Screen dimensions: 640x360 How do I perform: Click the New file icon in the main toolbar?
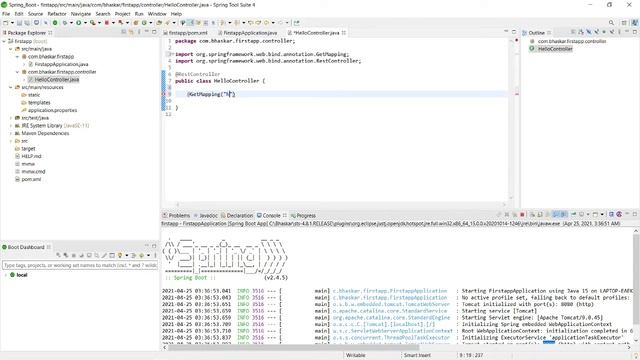click(6, 23)
